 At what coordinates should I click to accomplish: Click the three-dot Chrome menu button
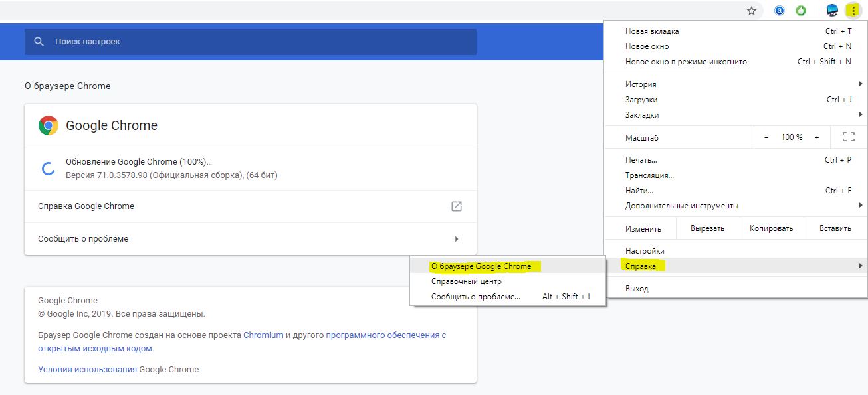pyautogui.click(x=853, y=11)
